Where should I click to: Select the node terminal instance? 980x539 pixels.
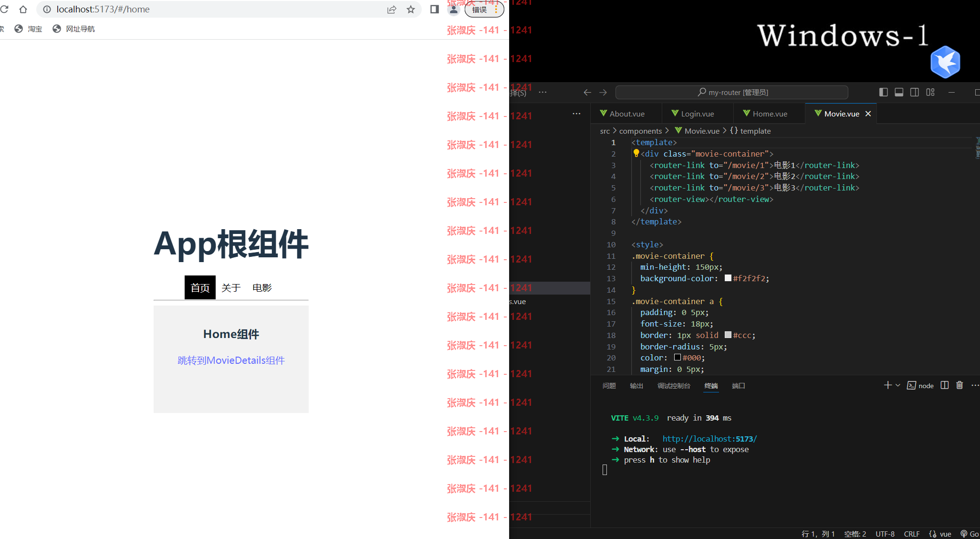[920, 385]
